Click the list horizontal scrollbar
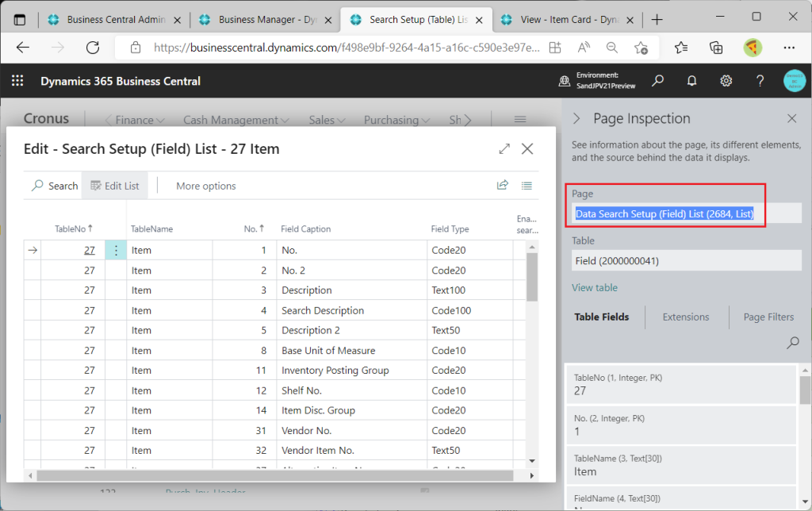 coord(275,475)
